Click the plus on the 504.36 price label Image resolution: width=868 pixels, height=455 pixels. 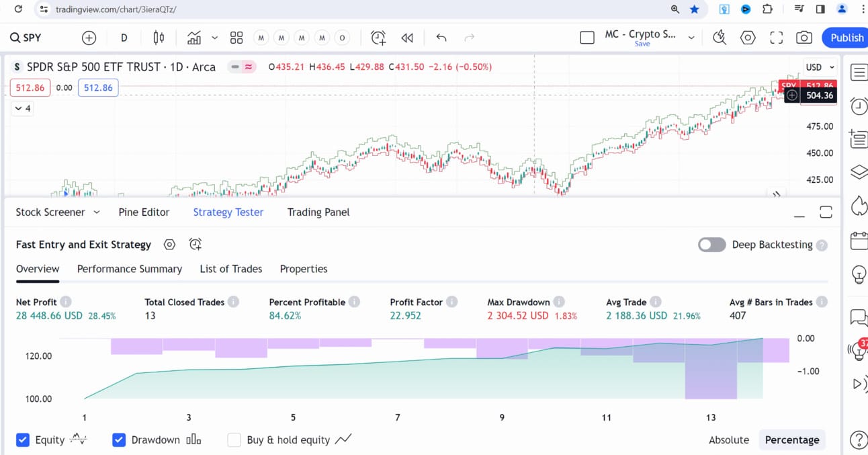point(792,95)
